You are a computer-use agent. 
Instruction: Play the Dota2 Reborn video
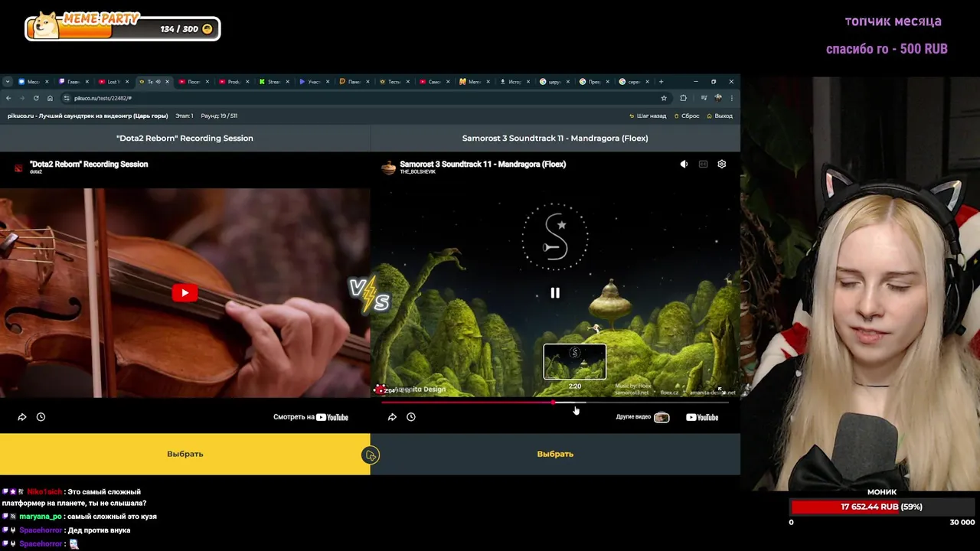(x=185, y=293)
